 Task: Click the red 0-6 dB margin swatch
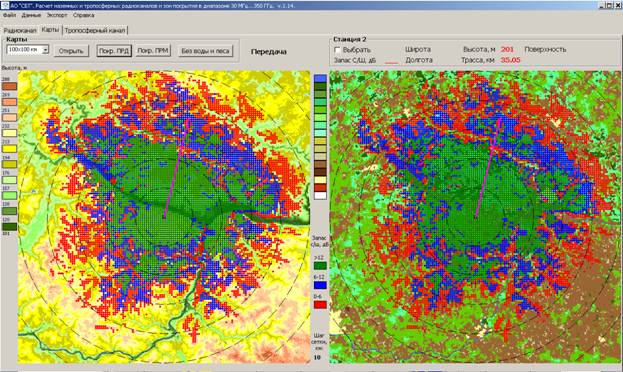coord(320,304)
